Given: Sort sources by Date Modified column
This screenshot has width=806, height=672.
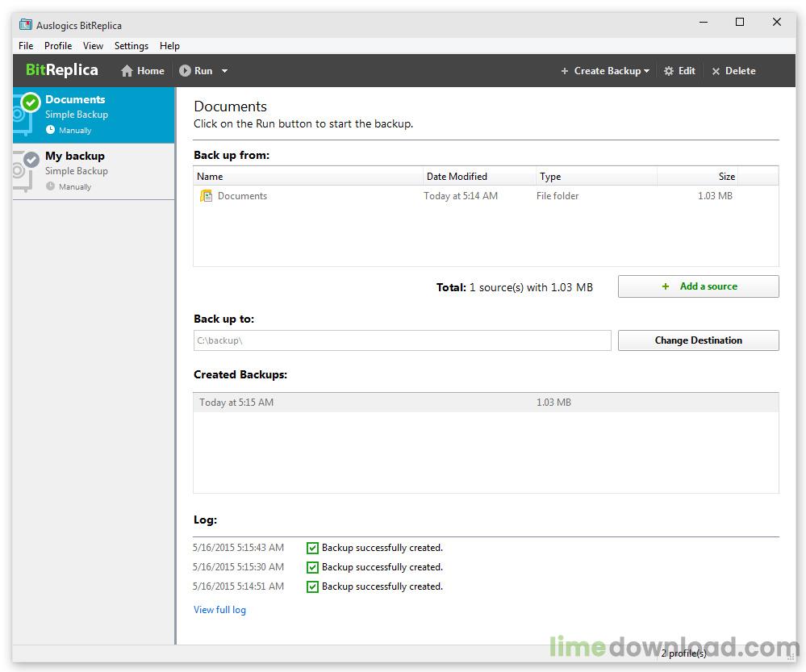Looking at the screenshot, I should tap(457, 176).
